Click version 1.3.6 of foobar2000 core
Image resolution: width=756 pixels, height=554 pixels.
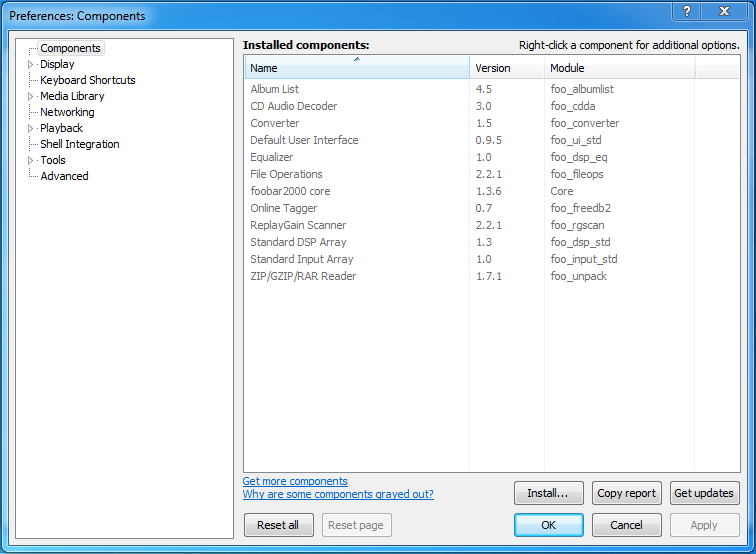click(x=488, y=191)
